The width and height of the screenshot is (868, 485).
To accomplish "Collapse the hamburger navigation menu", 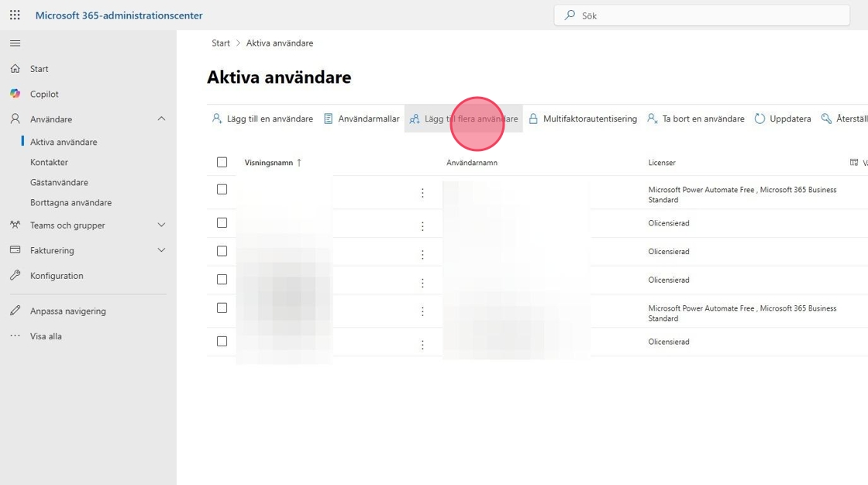I will point(15,43).
